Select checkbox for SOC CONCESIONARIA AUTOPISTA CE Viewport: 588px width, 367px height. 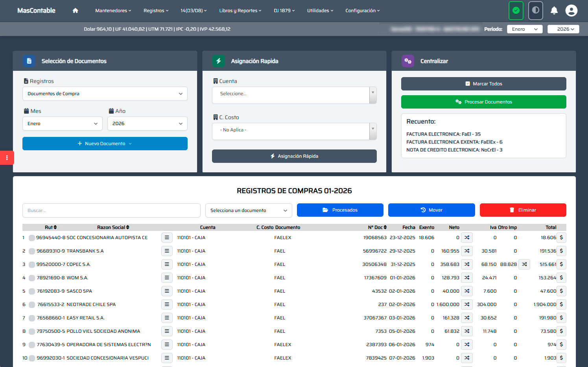pyautogui.click(x=32, y=238)
